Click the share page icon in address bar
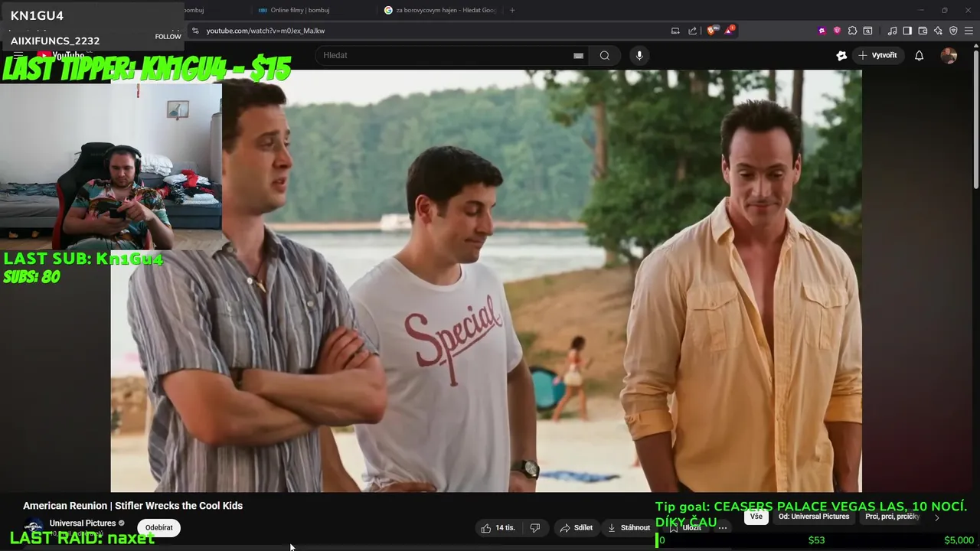Screen dimensions: 980x551 pos(693,31)
